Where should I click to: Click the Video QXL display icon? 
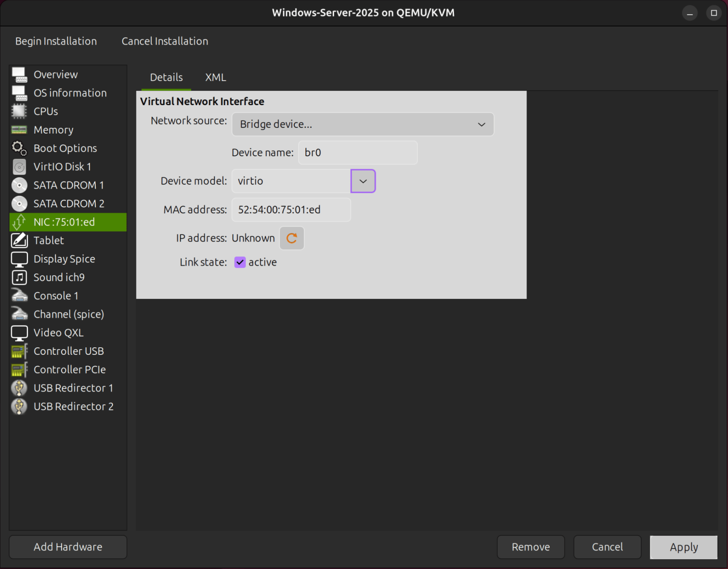click(19, 332)
